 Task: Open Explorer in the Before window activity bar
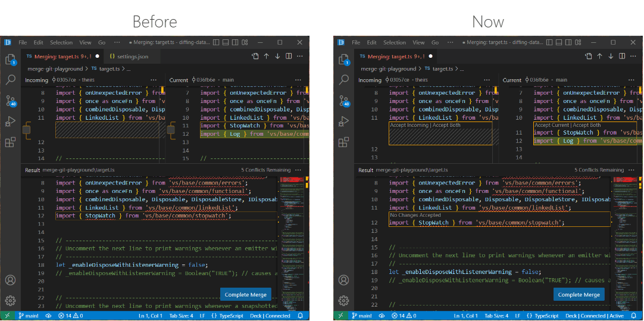[10, 60]
